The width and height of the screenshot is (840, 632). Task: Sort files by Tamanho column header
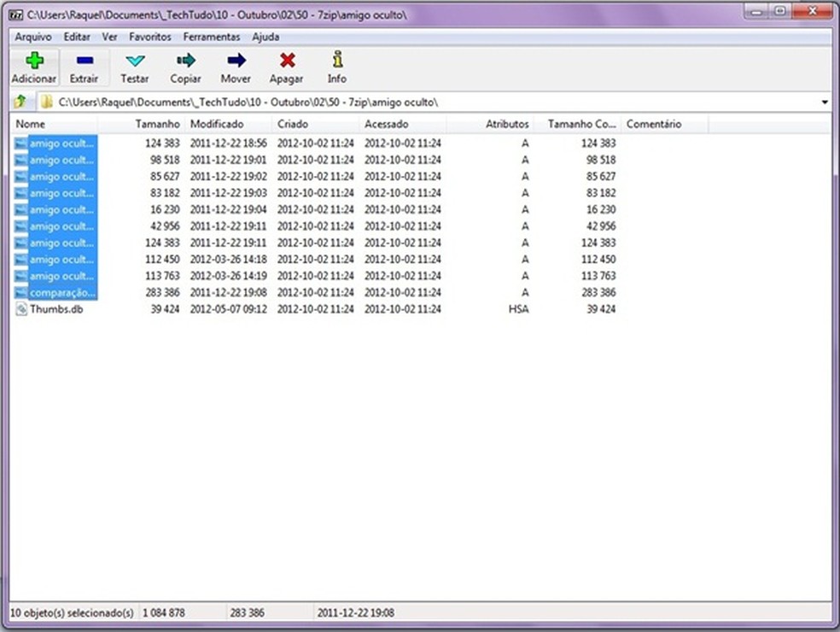157,125
